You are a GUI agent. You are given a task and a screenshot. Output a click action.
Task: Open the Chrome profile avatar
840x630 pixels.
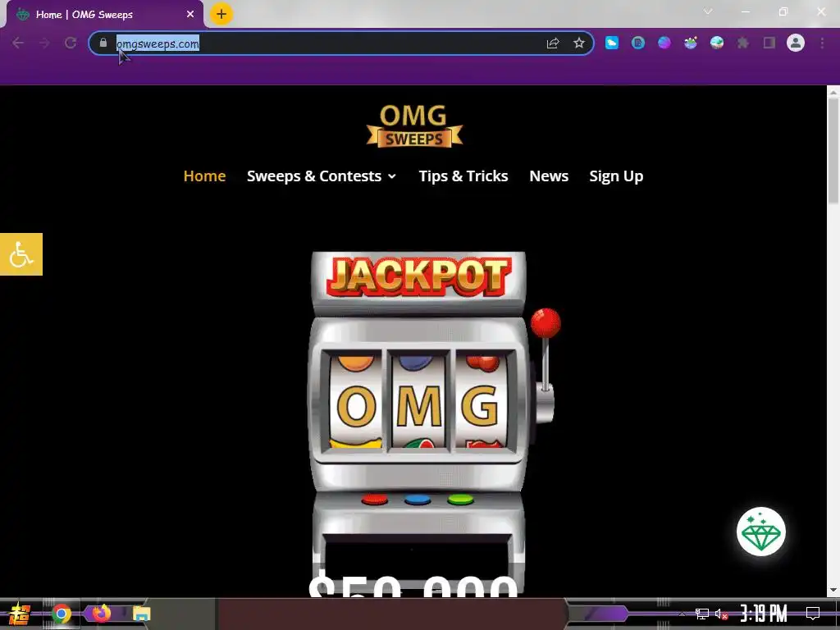(x=796, y=43)
